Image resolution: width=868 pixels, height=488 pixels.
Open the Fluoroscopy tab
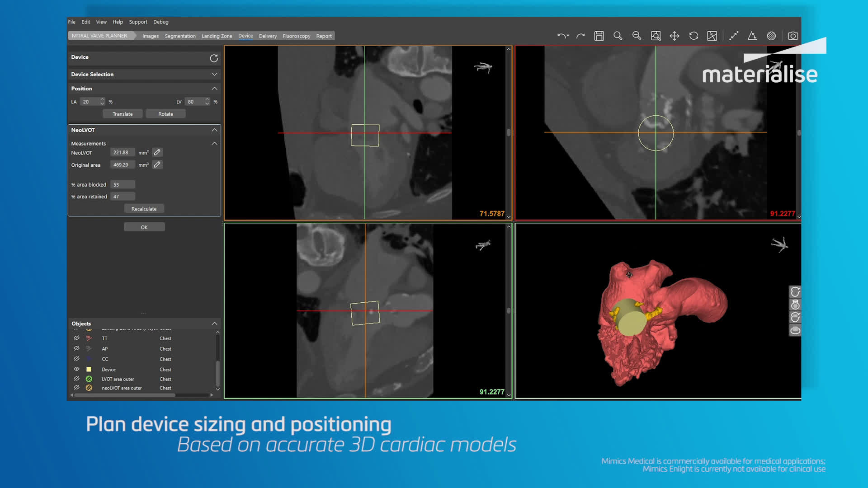(296, 36)
